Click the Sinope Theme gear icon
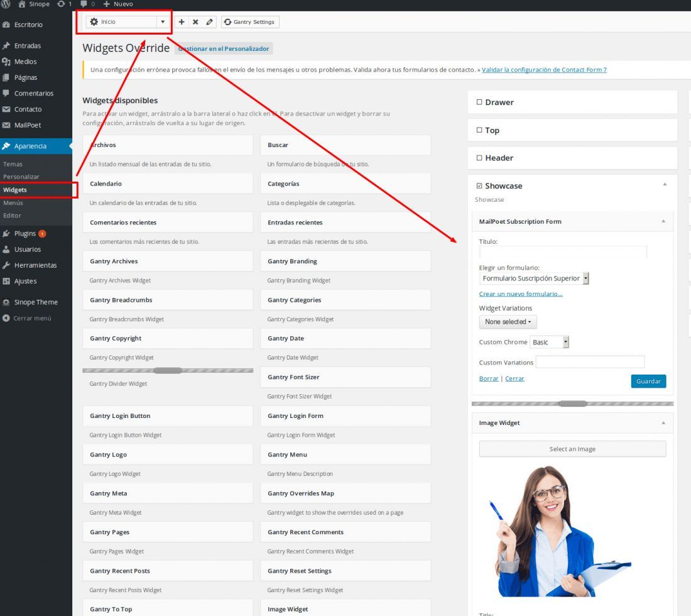Image resolution: width=691 pixels, height=616 pixels. pyautogui.click(x=6, y=302)
